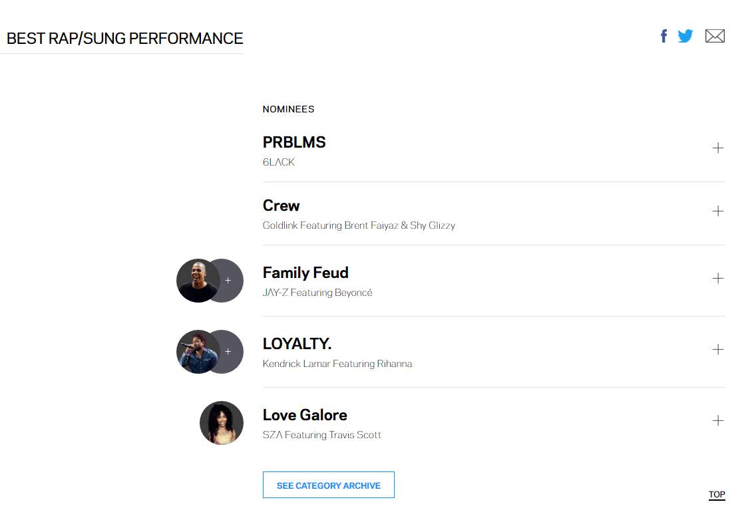Expand the PRBLMS nominee details
The image size is (756, 532).
click(717, 148)
